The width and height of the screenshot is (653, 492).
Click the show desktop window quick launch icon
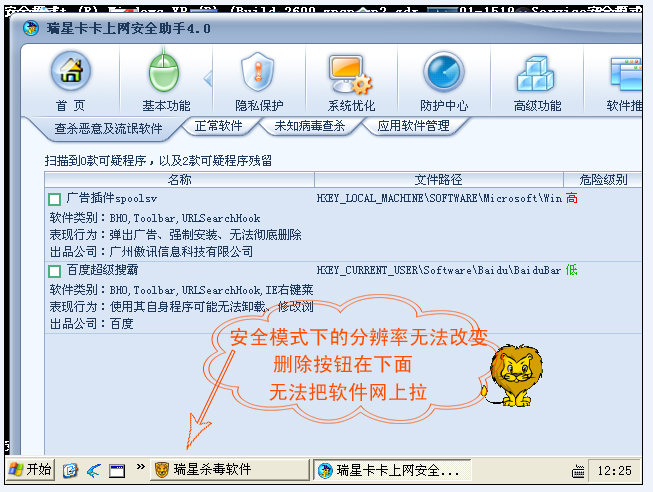(117, 471)
